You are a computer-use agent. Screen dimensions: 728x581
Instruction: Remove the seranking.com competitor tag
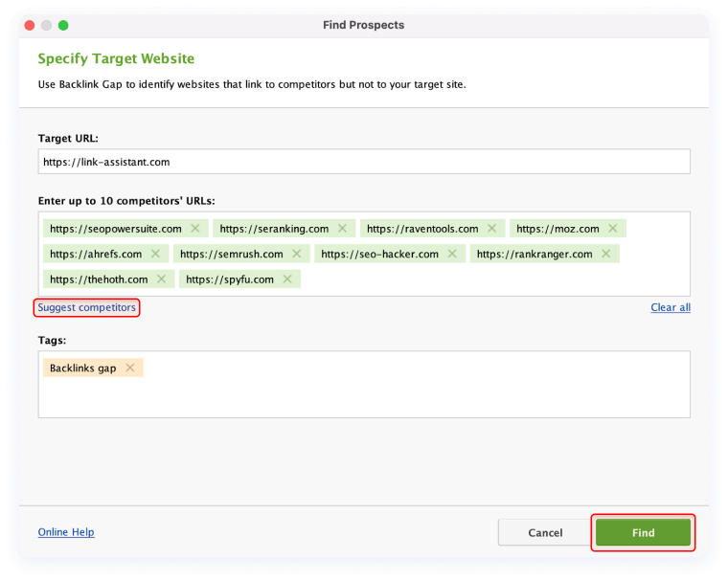342,229
